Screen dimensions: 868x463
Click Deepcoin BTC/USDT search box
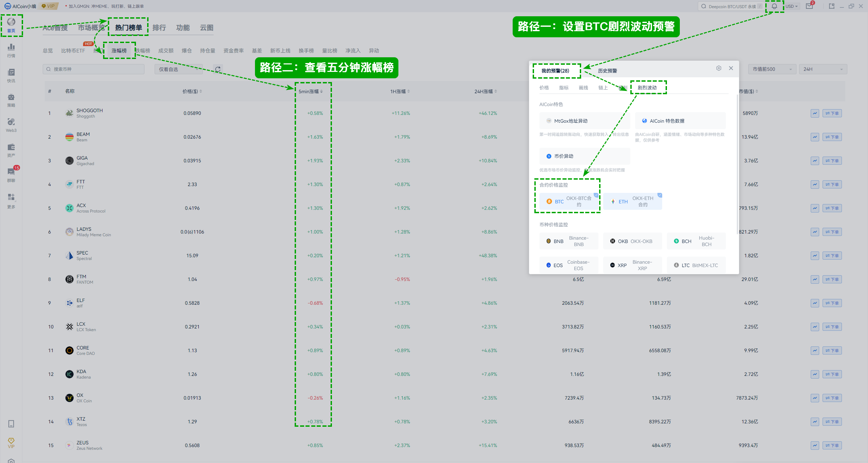pos(732,6)
